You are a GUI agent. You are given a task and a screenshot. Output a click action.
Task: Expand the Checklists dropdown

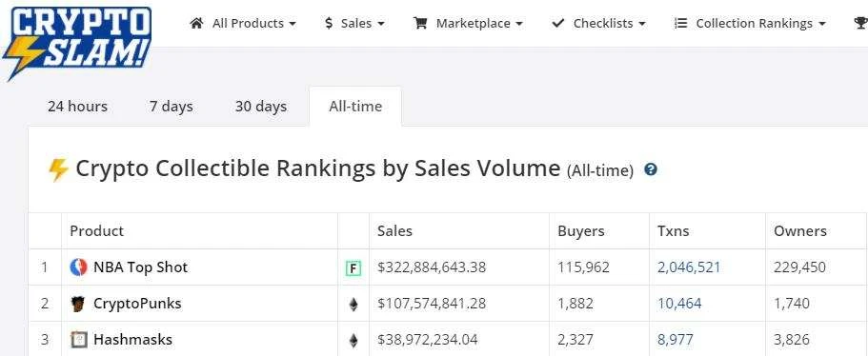(x=599, y=23)
